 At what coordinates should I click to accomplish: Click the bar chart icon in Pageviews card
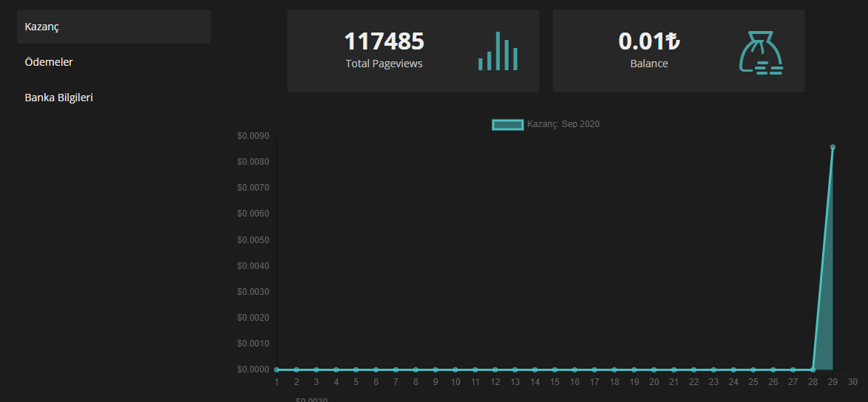(498, 51)
